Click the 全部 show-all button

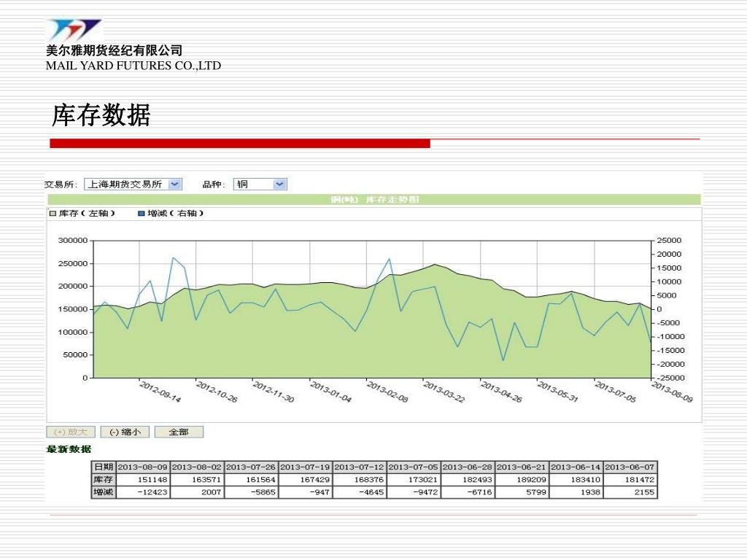coord(179,432)
